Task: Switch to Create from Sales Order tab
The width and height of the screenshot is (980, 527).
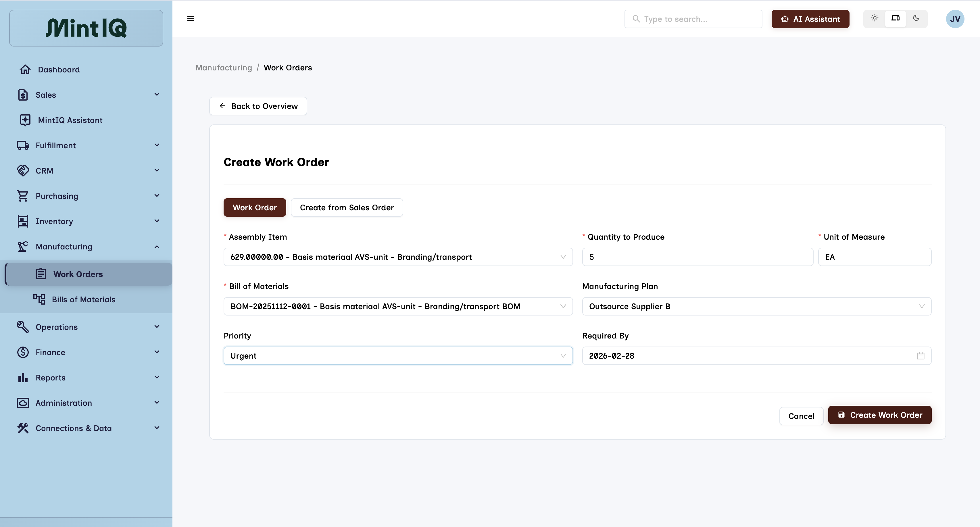Action: tap(347, 207)
